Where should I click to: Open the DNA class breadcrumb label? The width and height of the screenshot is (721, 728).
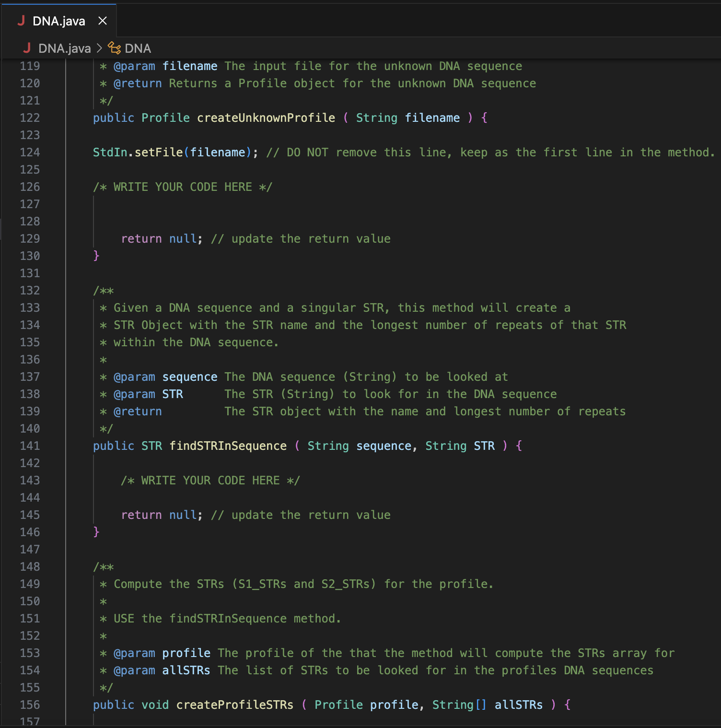pos(138,48)
